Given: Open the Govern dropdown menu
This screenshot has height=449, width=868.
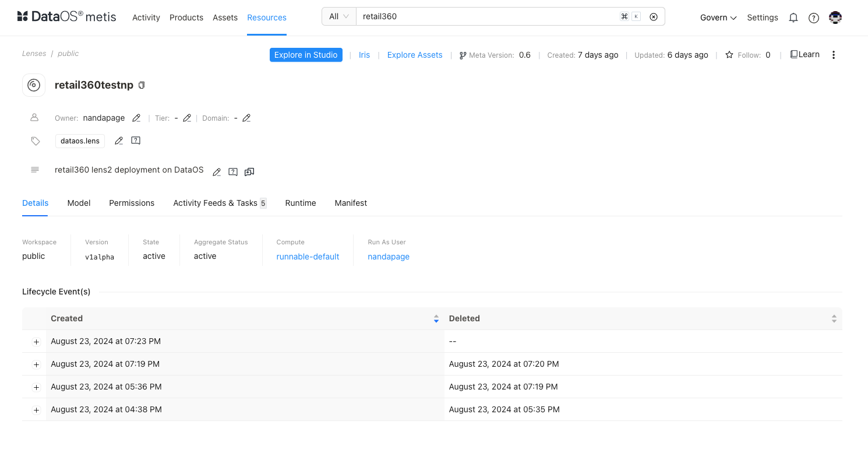Looking at the screenshot, I should pos(718,17).
